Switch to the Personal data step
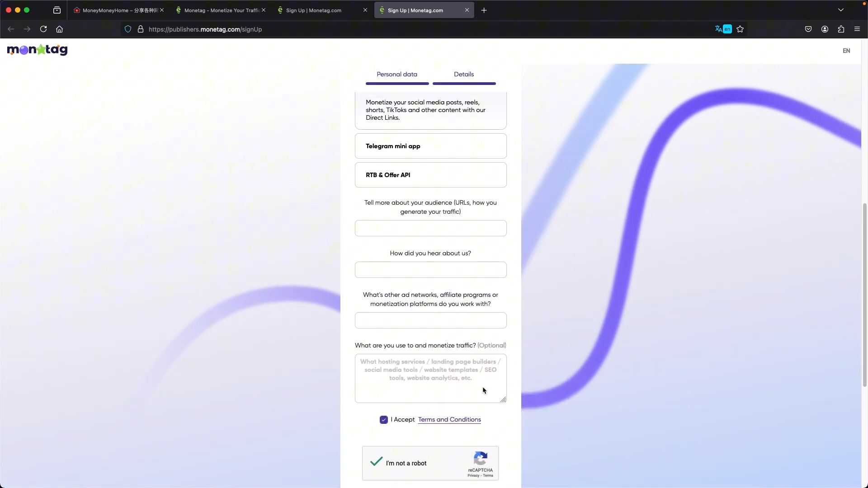868x488 pixels. (x=397, y=74)
